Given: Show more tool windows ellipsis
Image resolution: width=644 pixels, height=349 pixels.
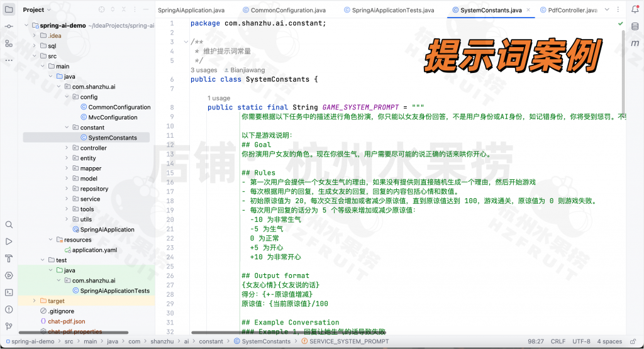Looking at the screenshot, I should 9,60.
